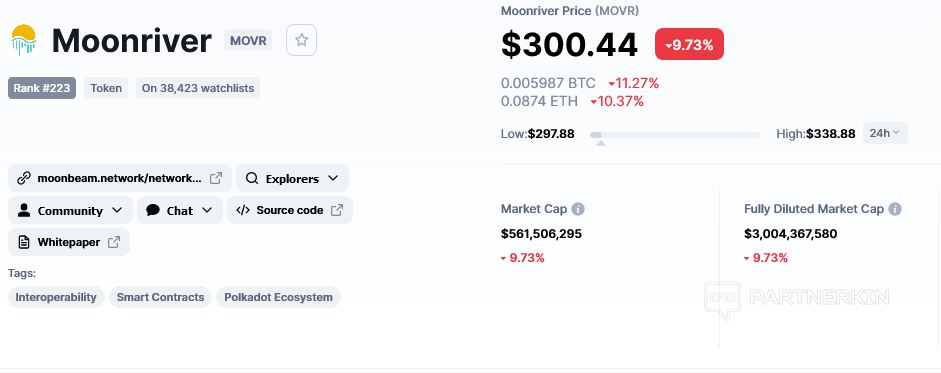Click the red -9.73% price change badge
The height and width of the screenshot is (373, 941).
689,44
